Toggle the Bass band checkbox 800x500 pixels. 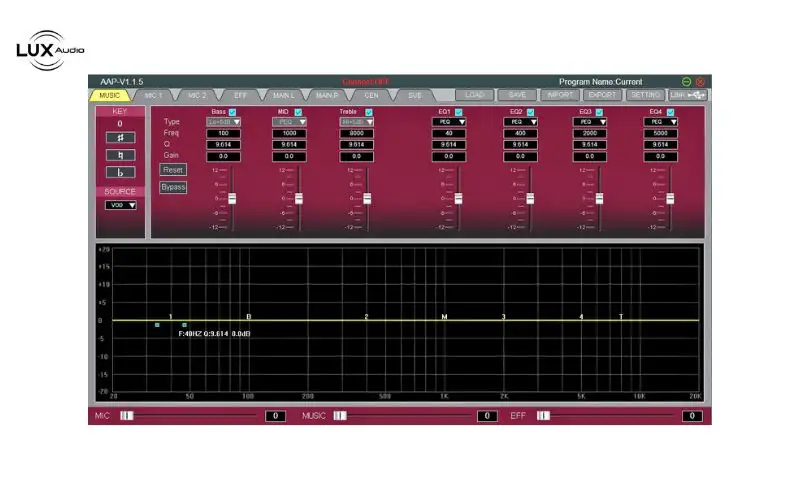(x=233, y=112)
